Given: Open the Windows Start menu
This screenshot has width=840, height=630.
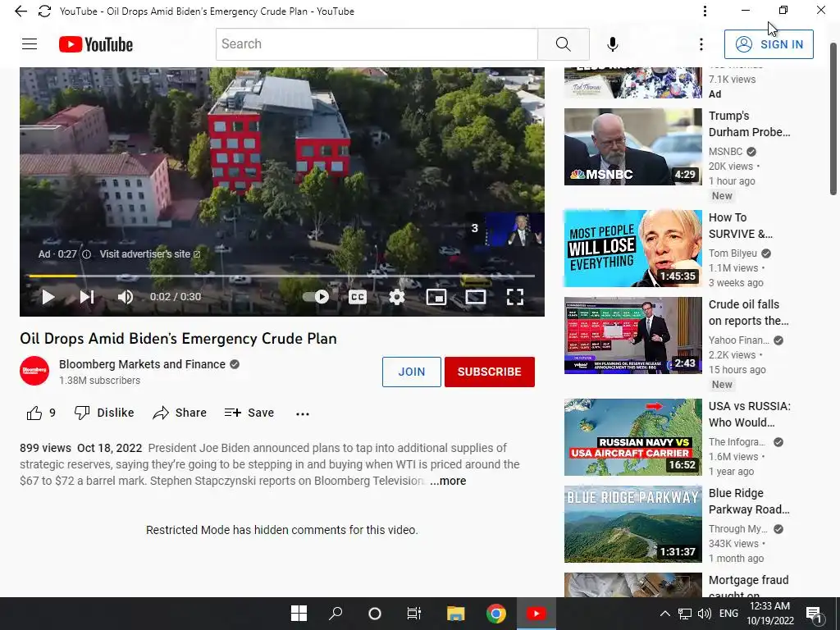Looking at the screenshot, I should coord(299,614).
